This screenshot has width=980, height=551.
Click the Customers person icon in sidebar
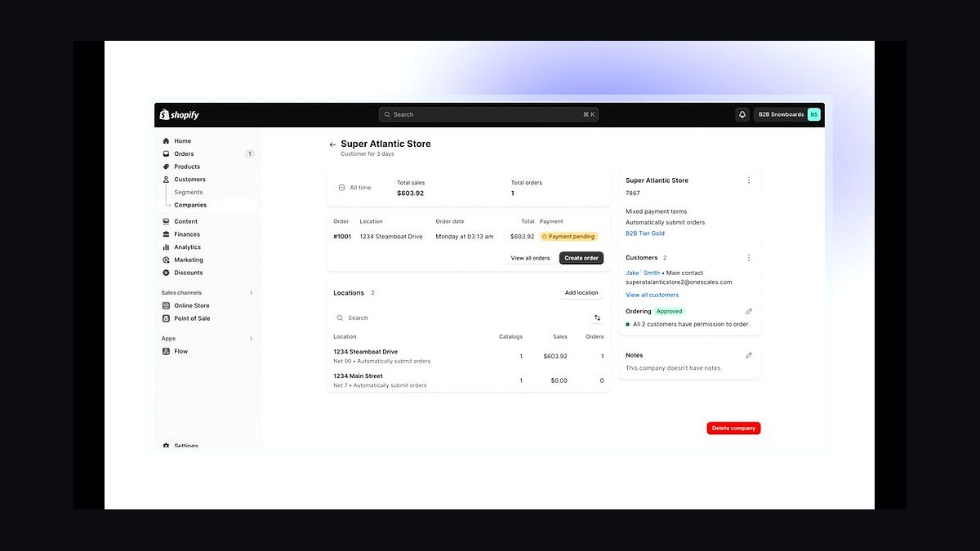click(x=167, y=180)
